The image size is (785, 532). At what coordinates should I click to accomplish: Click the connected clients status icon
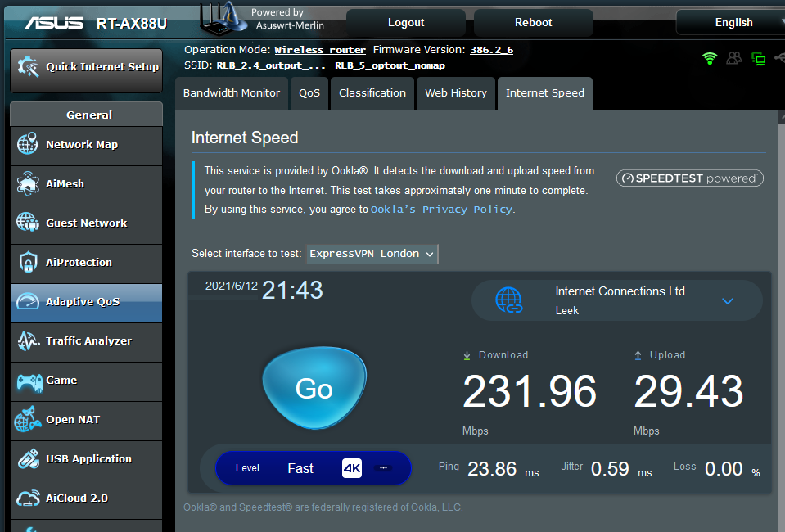tap(734, 58)
